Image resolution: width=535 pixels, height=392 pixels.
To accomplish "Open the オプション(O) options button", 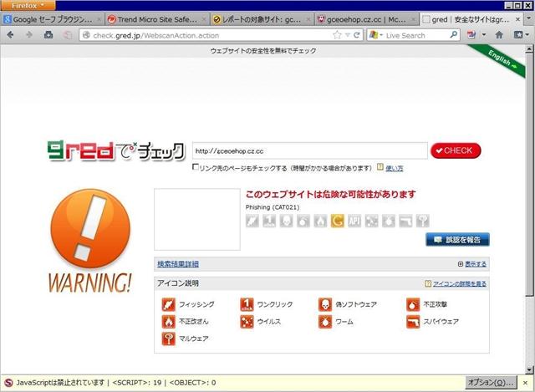I will (491, 382).
